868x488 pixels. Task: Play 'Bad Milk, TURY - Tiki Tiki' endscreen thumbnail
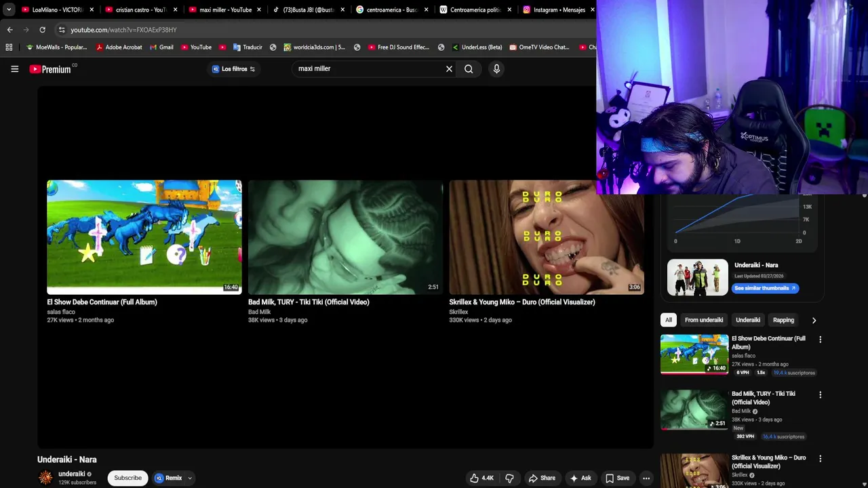coord(345,237)
